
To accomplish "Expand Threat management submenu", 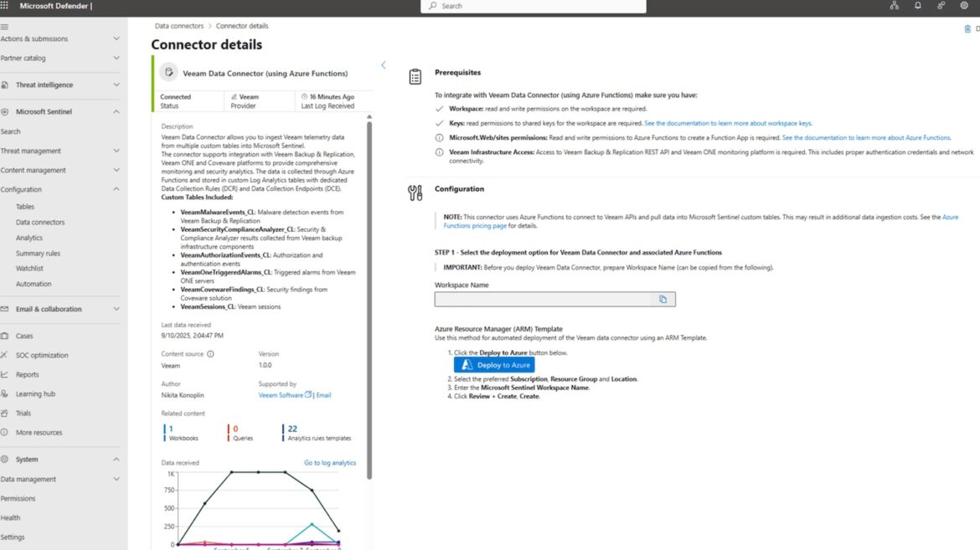I will click(x=116, y=152).
